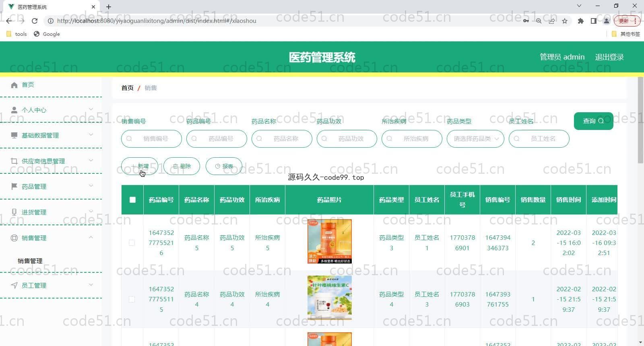Screen dimensions: 644x346
Task: Expand the 员工管理 menu chevron
Action: [91, 284]
